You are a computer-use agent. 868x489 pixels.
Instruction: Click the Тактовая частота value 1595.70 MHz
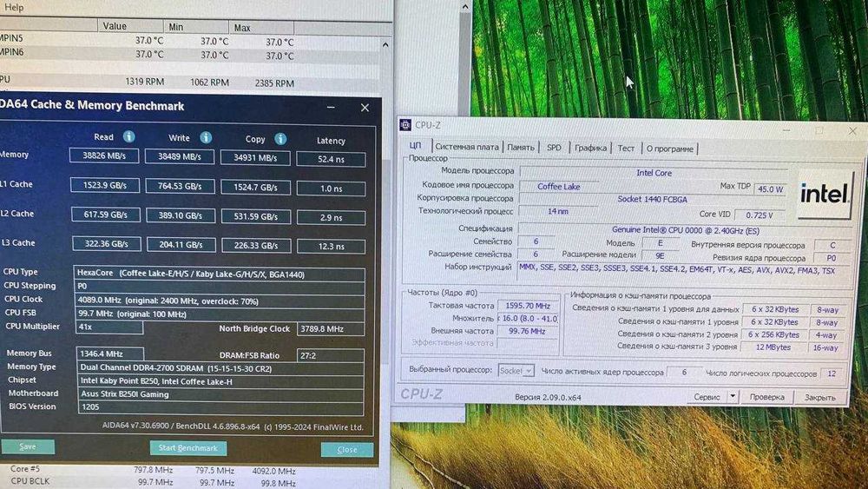(x=528, y=305)
